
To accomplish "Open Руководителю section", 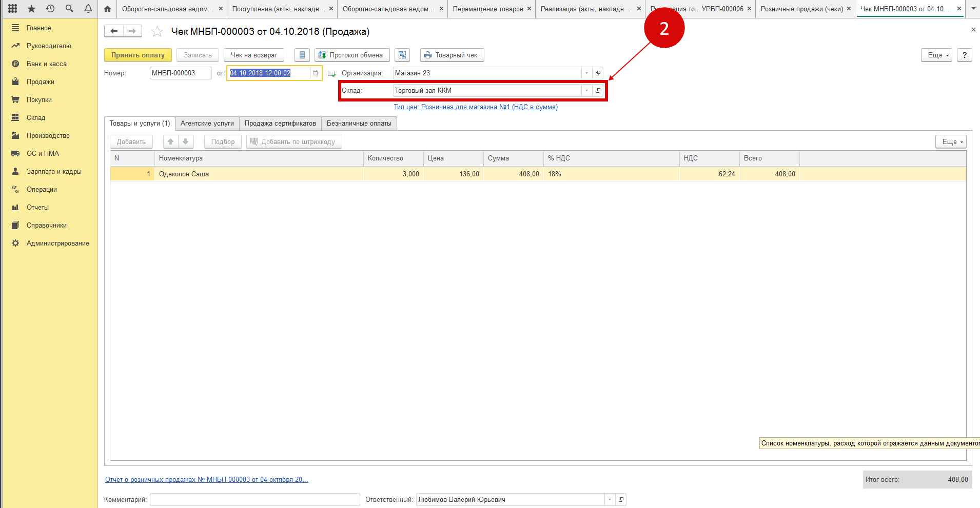I will coord(49,46).
